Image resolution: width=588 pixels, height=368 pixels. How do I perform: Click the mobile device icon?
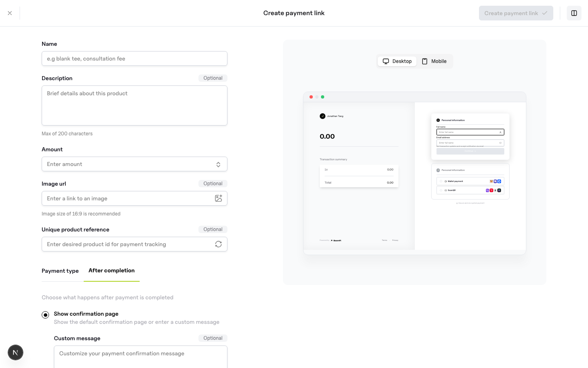(425, 61)
